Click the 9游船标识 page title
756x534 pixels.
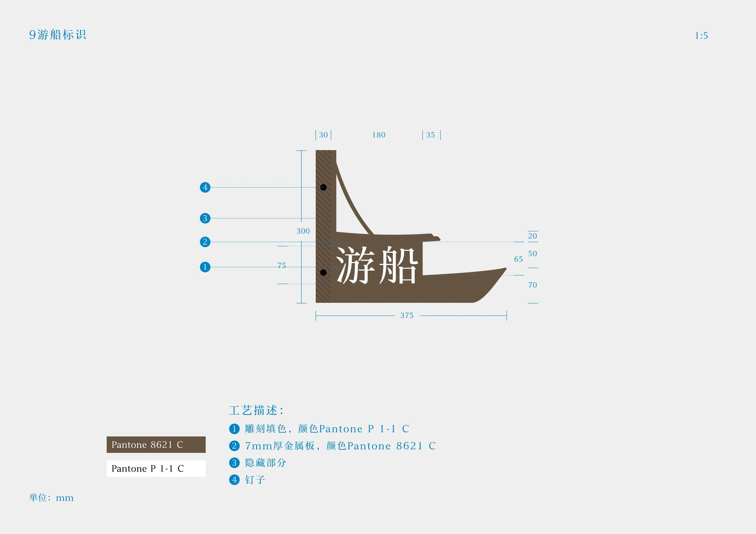58,35
